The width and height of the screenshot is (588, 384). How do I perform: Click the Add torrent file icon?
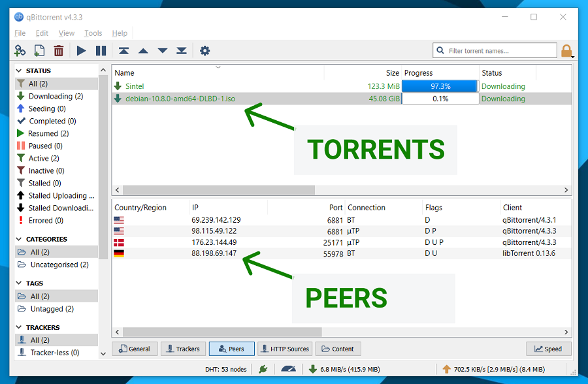click(39, 51)
